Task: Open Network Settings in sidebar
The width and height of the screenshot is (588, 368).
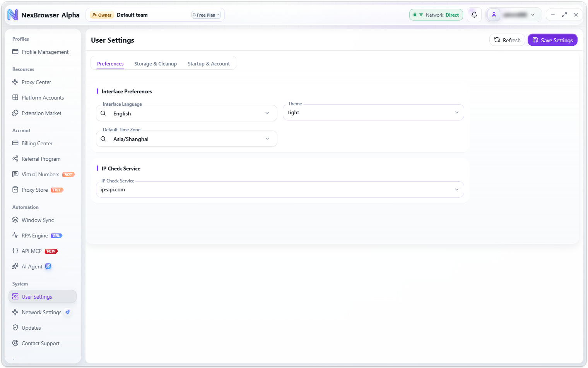Action: (43, 312)
